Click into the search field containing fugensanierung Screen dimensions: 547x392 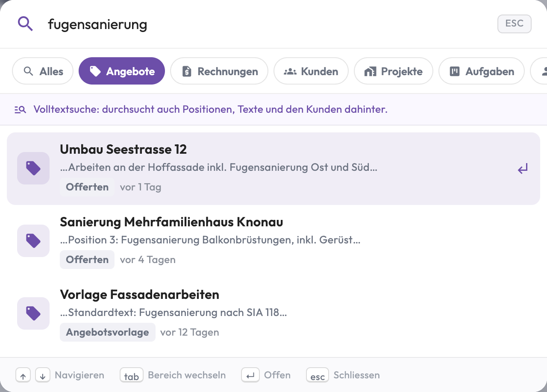(269, 24)
